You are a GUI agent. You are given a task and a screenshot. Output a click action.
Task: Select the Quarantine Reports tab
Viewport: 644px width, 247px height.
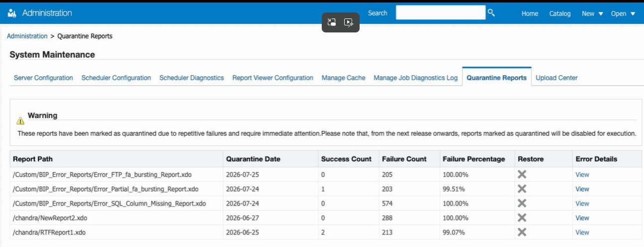[x=497, y=78]
